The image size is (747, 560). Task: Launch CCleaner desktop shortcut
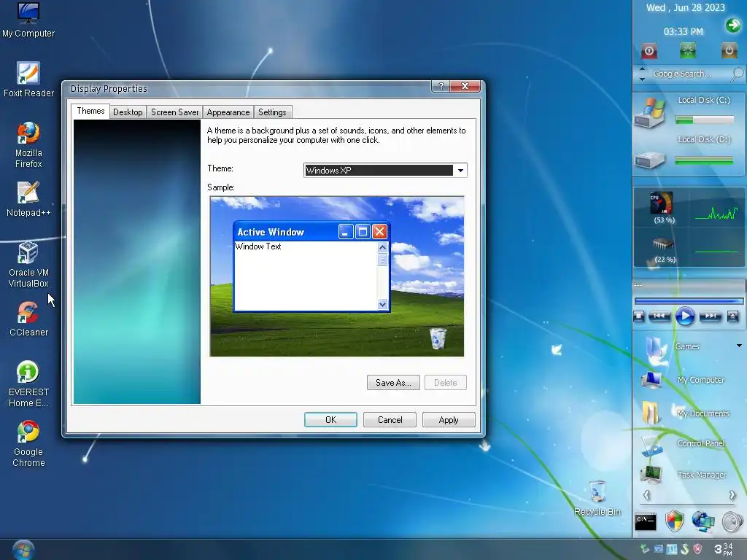[x=28, y=319]
